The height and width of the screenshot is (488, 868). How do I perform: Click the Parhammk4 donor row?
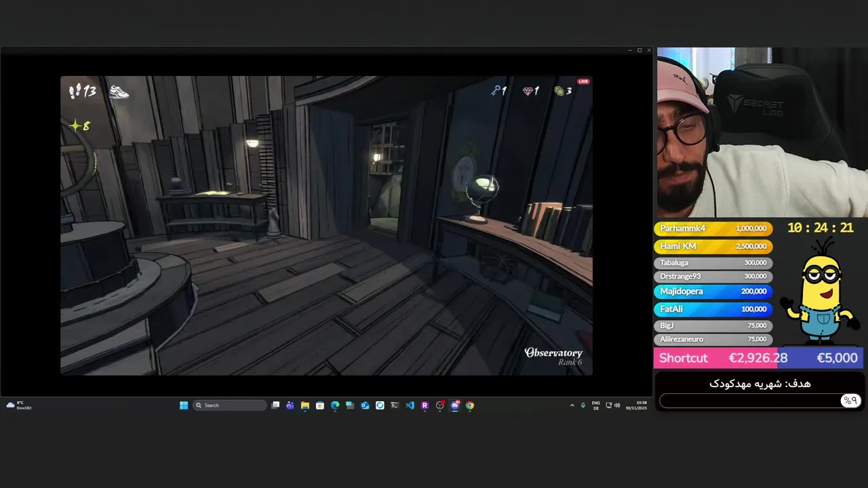[713, 228]
